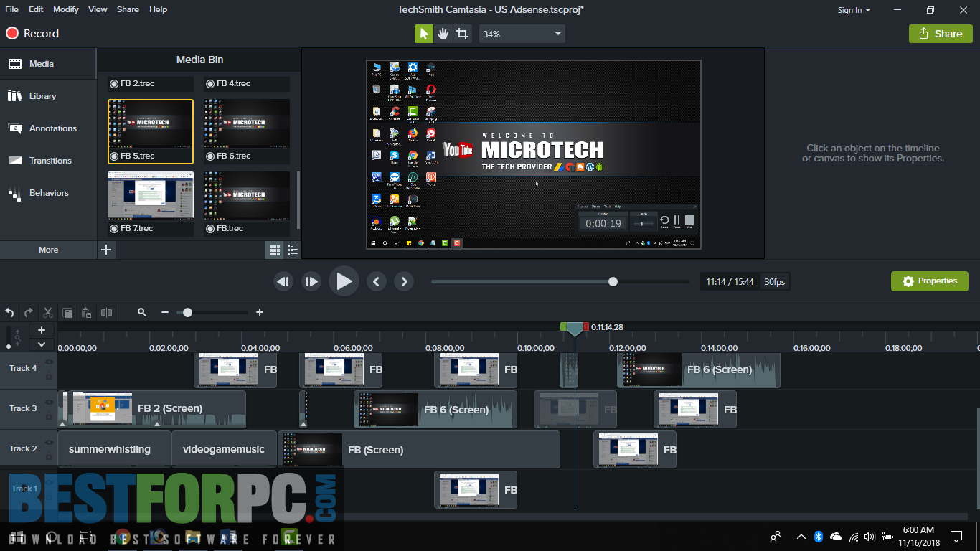Disable Track 2 using eye icon
The height and width of the screenshot is (551, 980).
50,443
